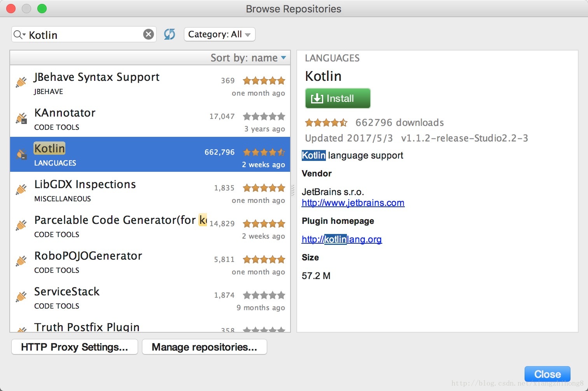Click the 17,047 download count
Screen dimensions: 588x391
pyautogui.click(x=222, y=117)
